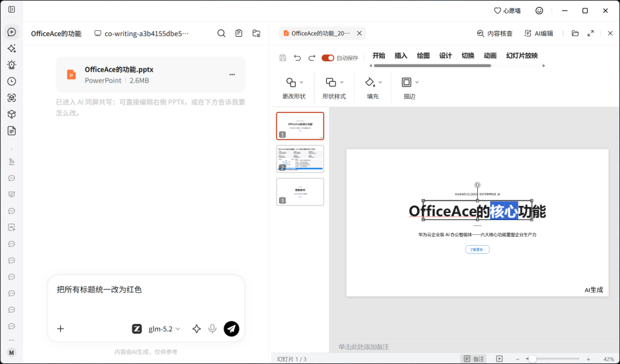This screenshot has height=364, width=620.
Task: Switch to the 插入 ribbon tab
Action: click(401, 56)
